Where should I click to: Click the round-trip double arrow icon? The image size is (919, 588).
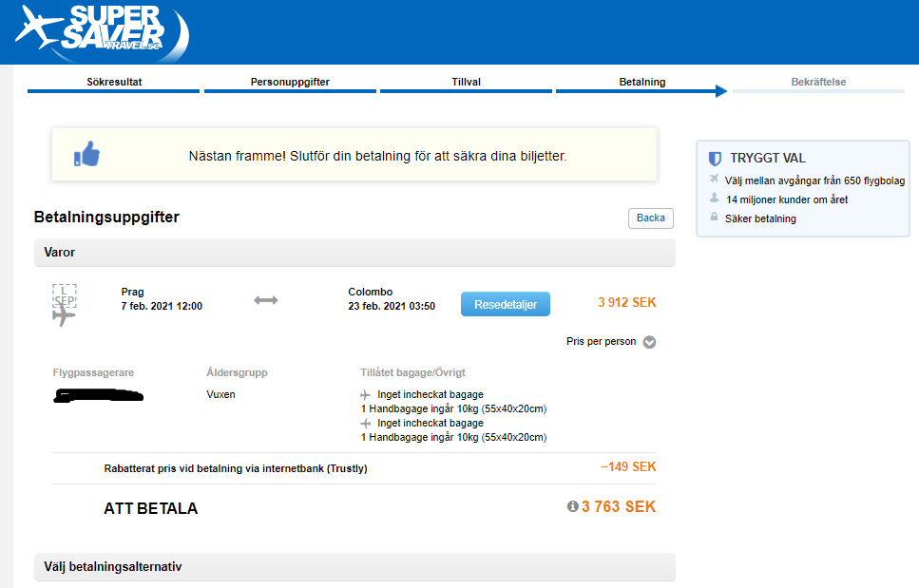(266, 300)
